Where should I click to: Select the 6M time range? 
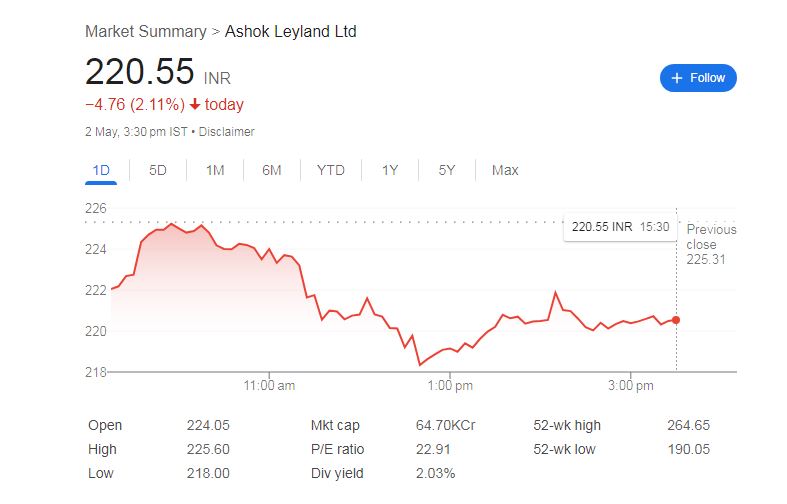272,170
